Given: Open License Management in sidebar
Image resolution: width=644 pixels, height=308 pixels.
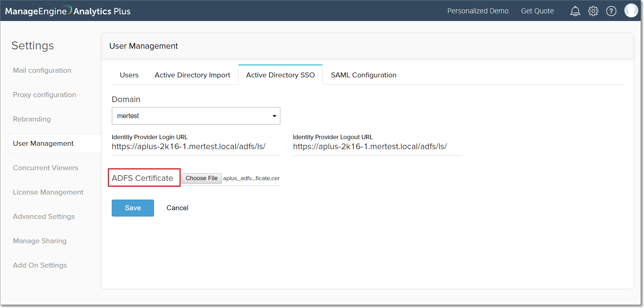Looking at the screenshot, I should tap(48, 192).
